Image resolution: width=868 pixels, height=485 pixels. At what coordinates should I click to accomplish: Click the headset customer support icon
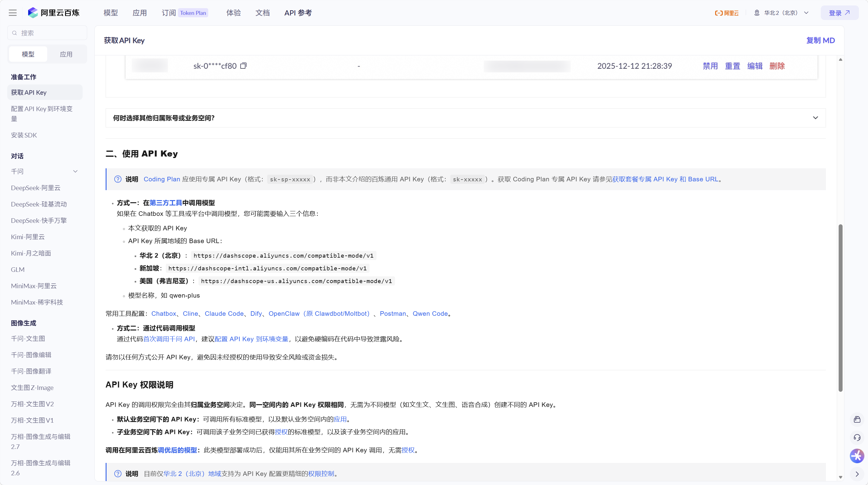(857, 438)
